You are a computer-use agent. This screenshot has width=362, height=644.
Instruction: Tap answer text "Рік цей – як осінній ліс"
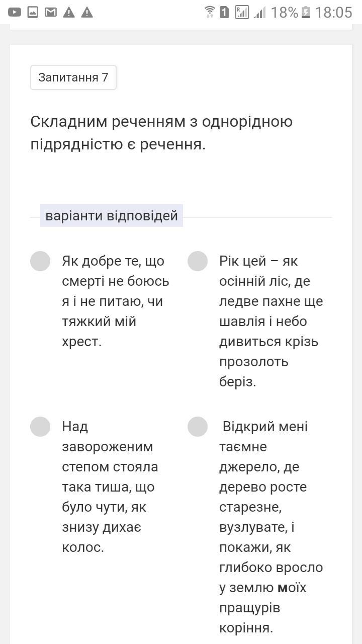[270, 321]
